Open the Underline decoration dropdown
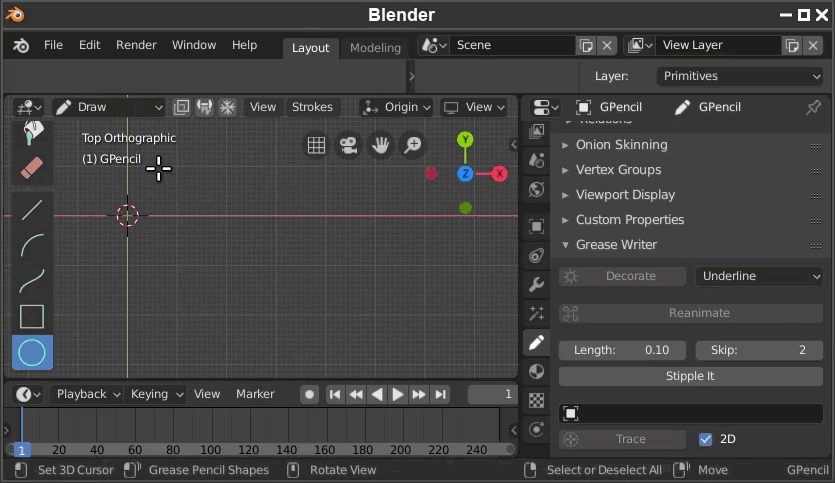The image size is (835, 483). [759, 276]
